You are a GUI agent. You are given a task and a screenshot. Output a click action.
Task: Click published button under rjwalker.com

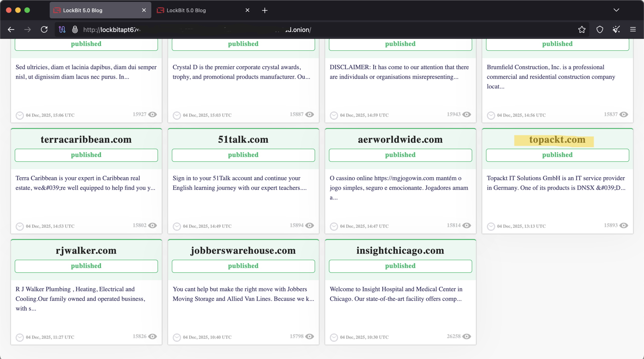click(x=86, y=266)
